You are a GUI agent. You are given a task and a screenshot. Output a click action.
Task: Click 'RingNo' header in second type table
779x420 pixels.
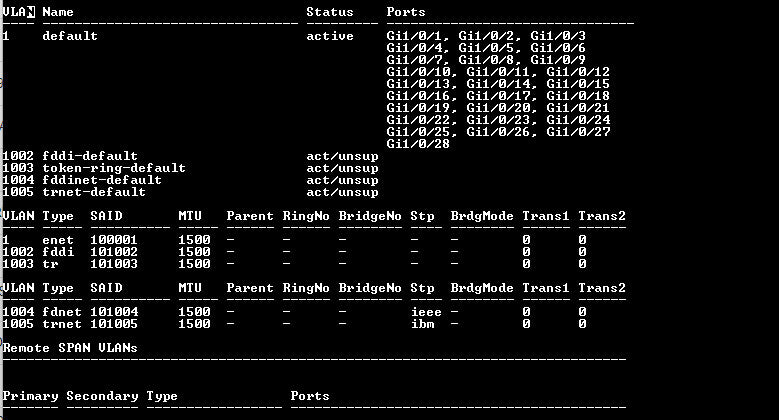tap(306, 288)
